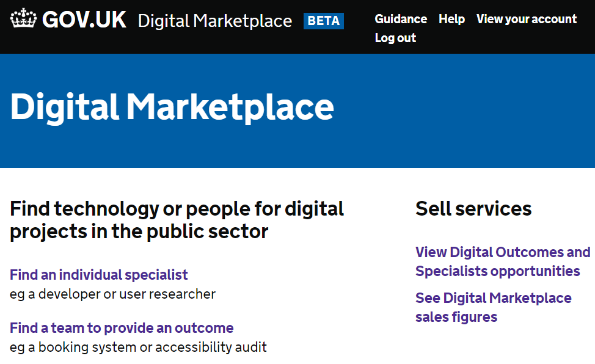Open the Digital Marketplace header link

[215, 21]
